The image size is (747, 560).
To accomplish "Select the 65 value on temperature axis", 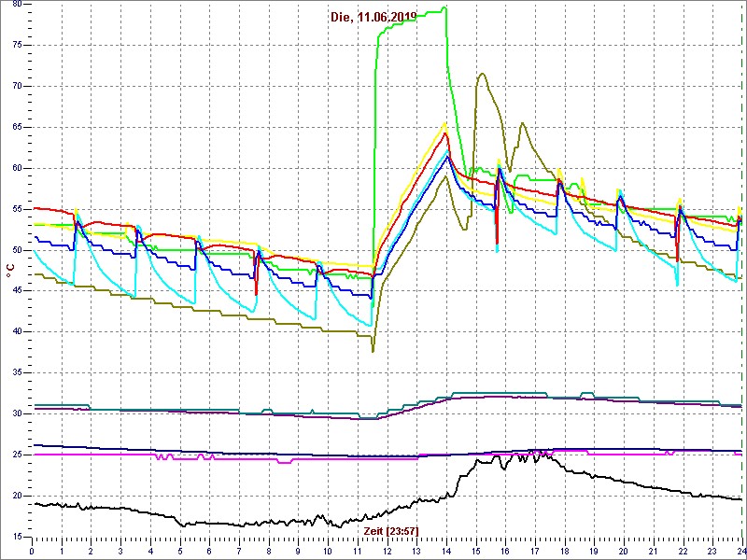I will (x=16, y=127).
